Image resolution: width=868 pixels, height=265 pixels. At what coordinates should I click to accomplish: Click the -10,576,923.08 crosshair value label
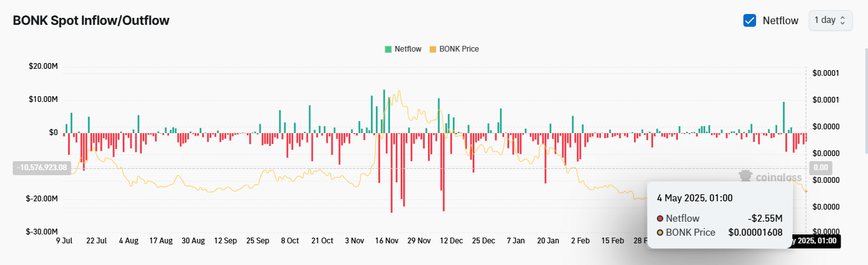point(43,168)
